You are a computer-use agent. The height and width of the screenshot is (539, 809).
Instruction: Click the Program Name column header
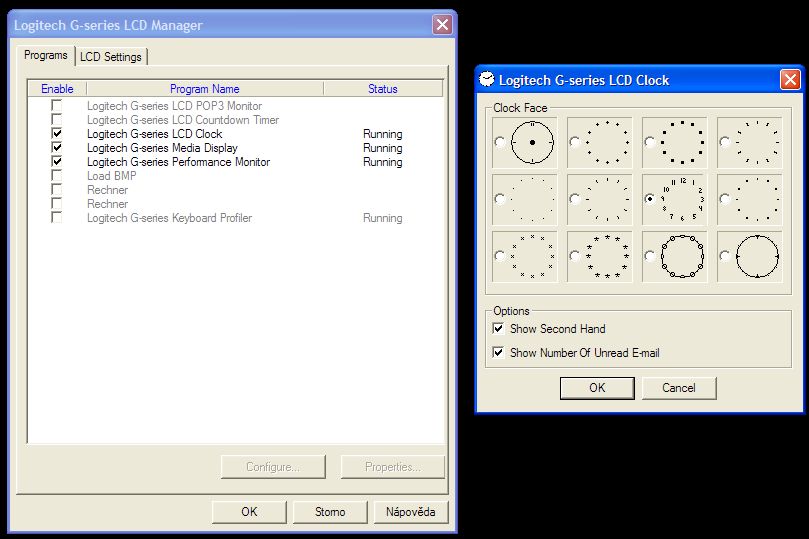204,89
